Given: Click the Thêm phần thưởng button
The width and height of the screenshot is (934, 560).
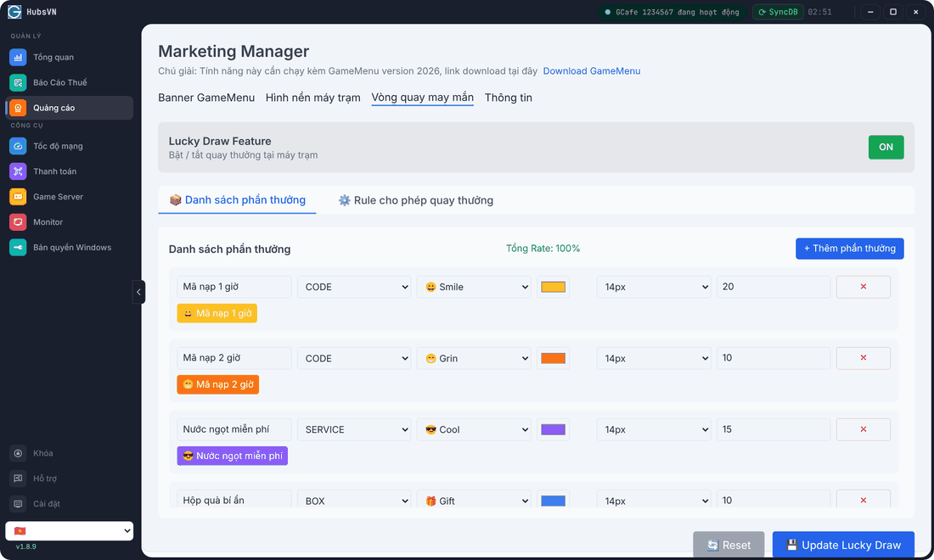Looking at the screenshot, I should (x=849, y=249).
